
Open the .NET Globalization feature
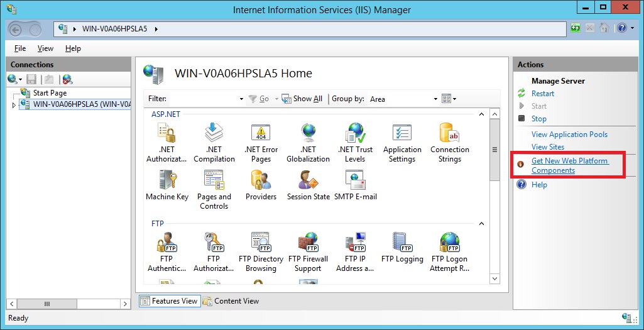[308, 143]
